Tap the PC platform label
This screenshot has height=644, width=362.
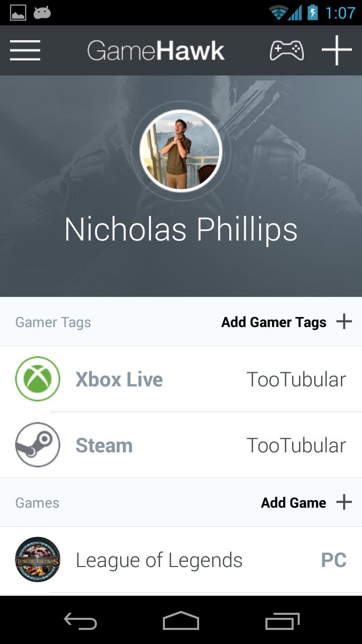point(334,560)
